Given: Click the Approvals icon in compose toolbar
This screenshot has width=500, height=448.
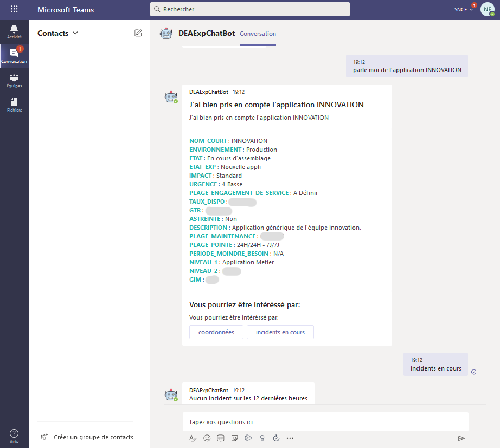Looking at the screenshot, I should pyautogui.click(x=276, y=438).
